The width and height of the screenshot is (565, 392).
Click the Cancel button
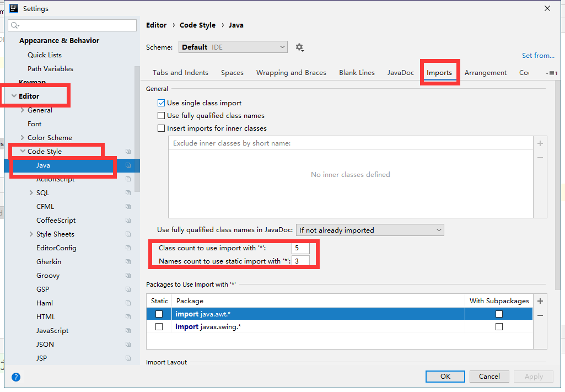point(489,377)
